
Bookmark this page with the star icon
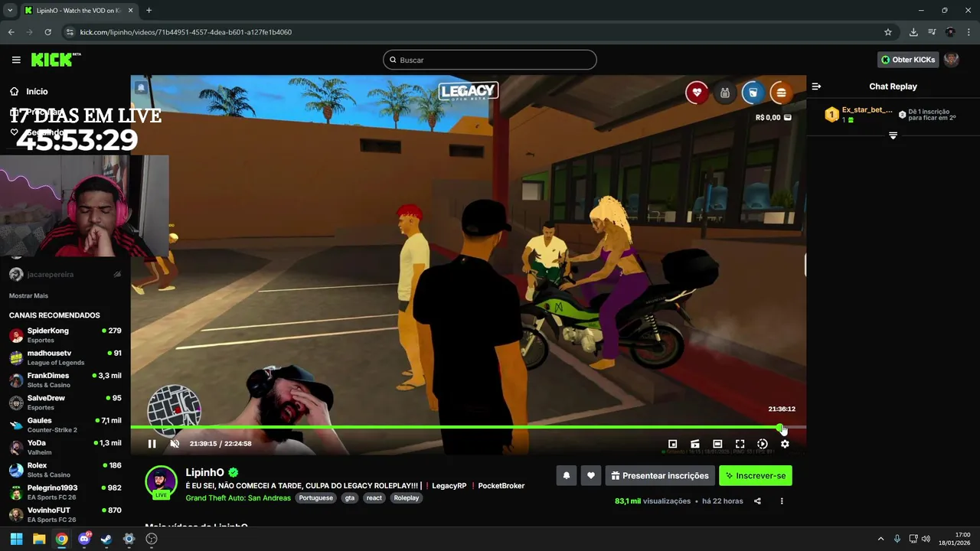(x=888, y=32)
